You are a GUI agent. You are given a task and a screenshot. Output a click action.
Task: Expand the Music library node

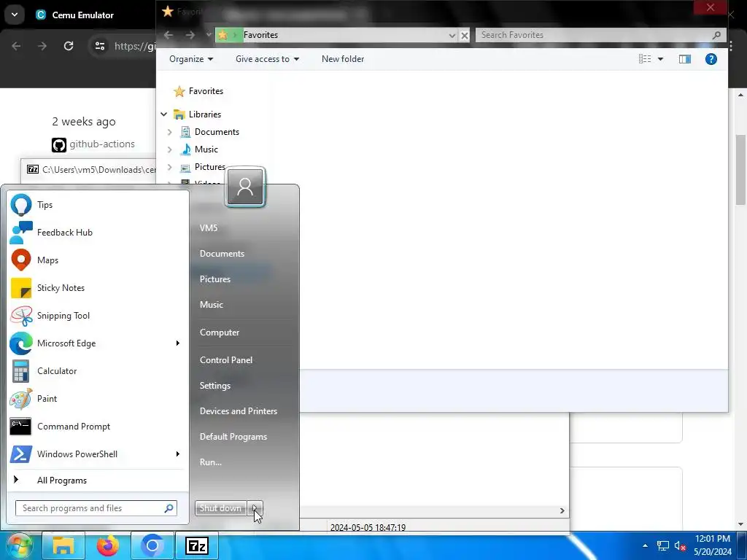169,149
